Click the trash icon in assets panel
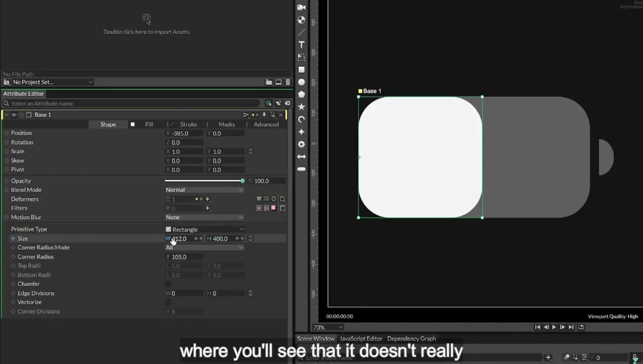 (288, 82)
